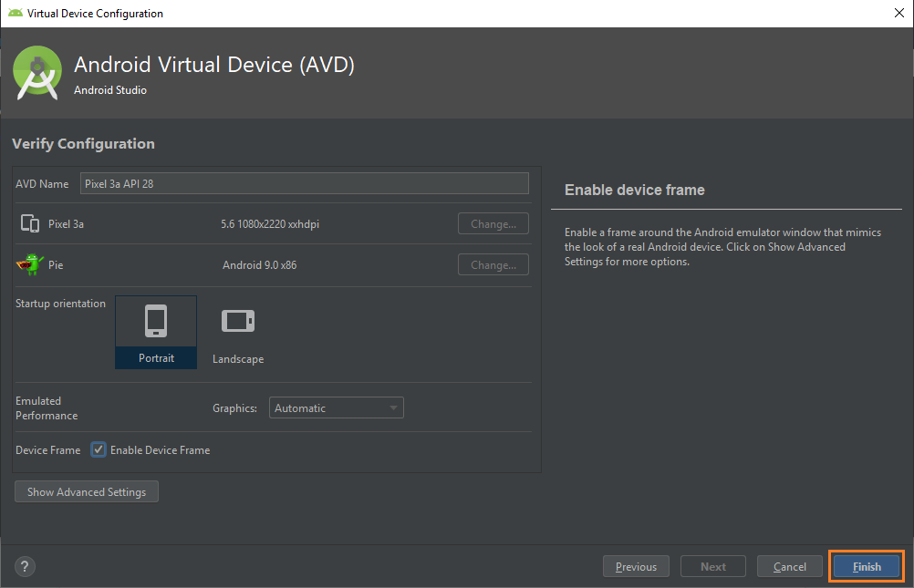Click the Landscape text label
This screenshot has width=914, height=588.
point(238,359)
